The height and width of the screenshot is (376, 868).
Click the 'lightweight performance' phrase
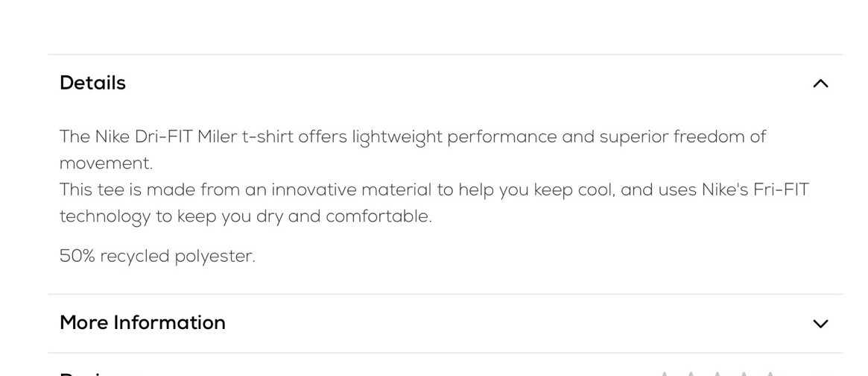click(454, 137)
